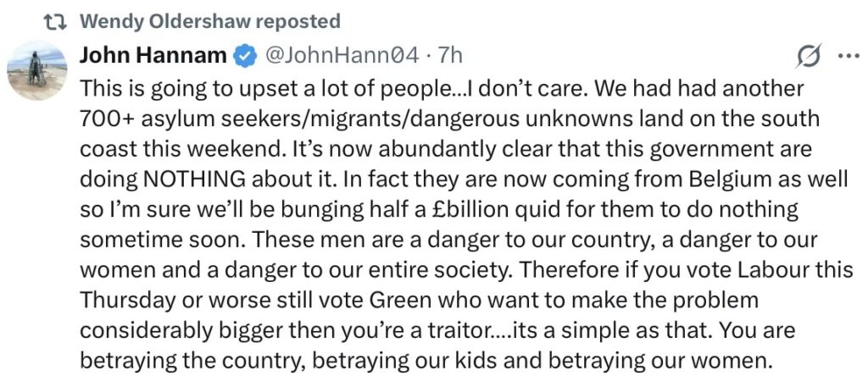
Task: Open John Hannam's profile picture
Action: click(37, 70)
